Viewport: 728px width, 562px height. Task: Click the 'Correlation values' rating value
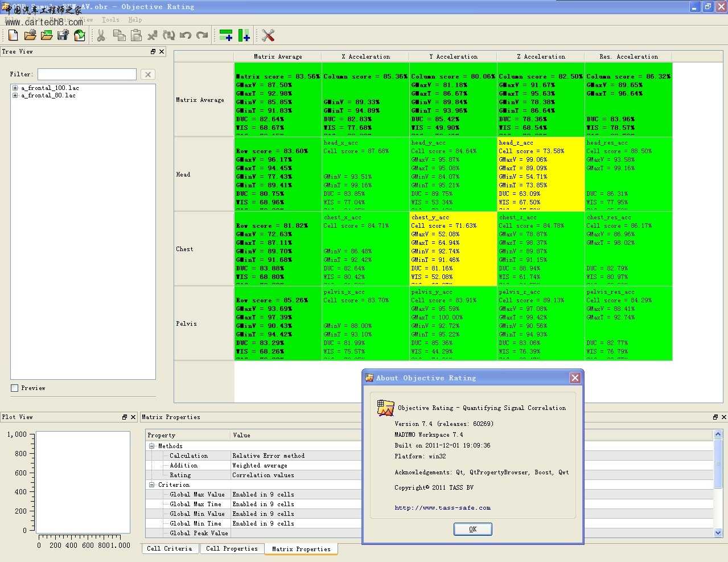pyautogui.click(x=263, y=475)
